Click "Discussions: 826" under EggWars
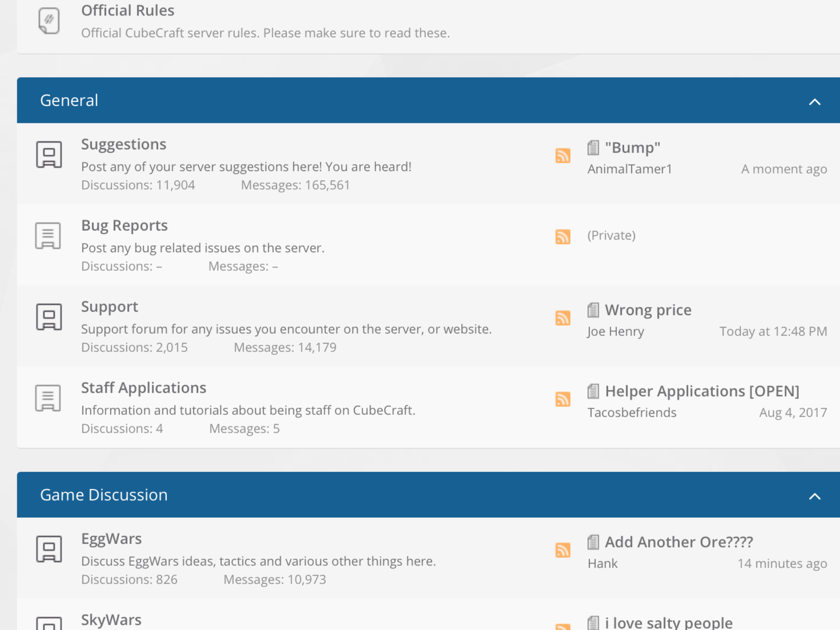 pyautogui.click(x=129, y=580)
